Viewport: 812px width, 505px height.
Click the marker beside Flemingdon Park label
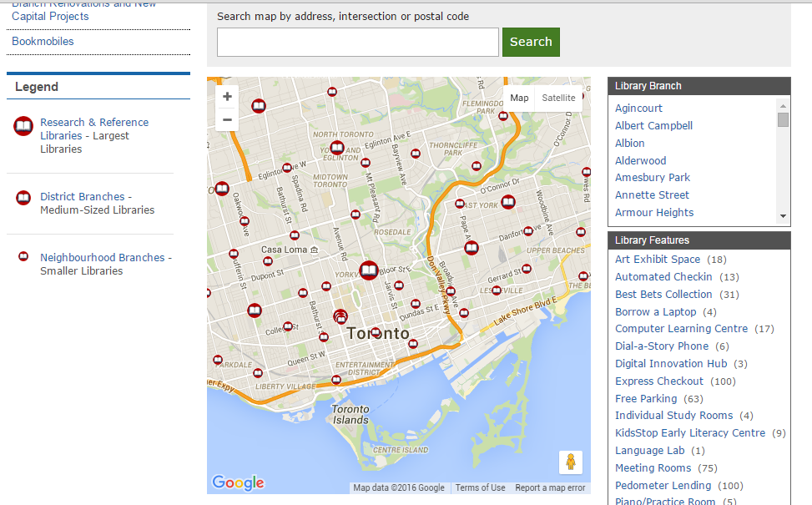pyautogui.click(x=503, y=116)
